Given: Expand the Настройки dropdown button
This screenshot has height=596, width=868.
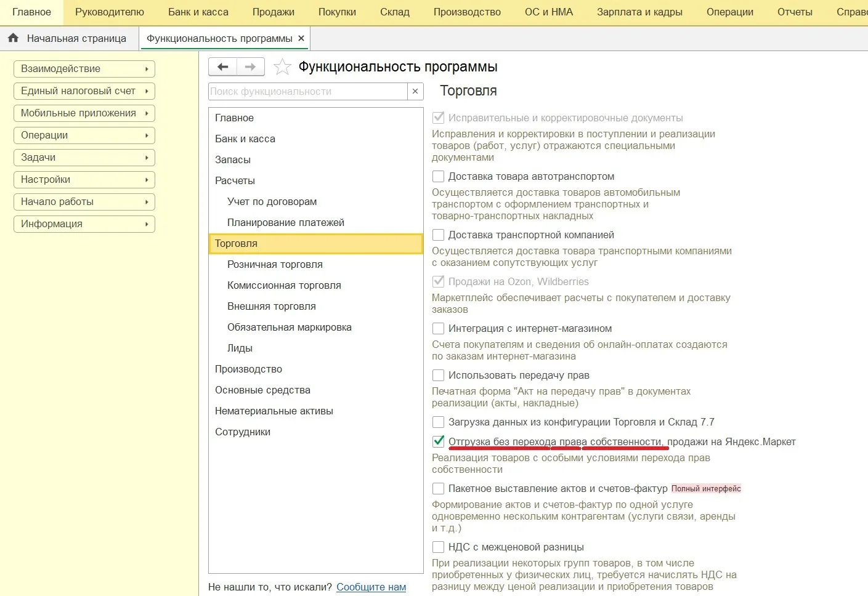Looking at the screenshot, I should [84, 180].
